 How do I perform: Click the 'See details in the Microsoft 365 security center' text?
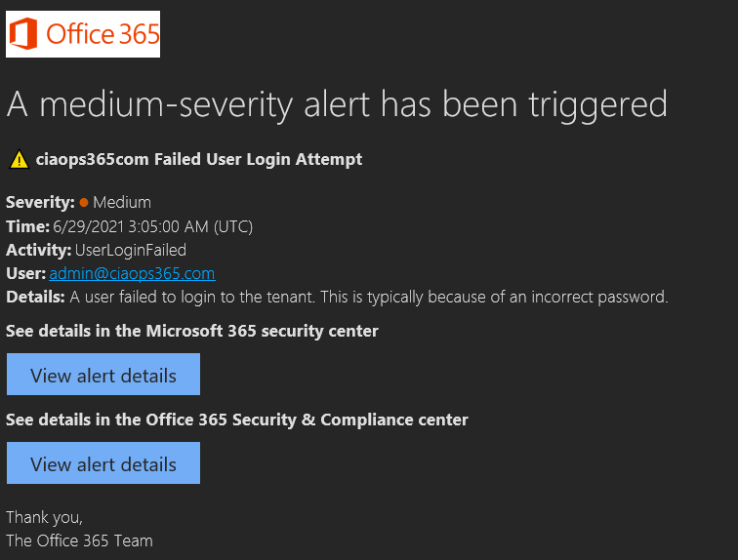click(x=192, y=331)
